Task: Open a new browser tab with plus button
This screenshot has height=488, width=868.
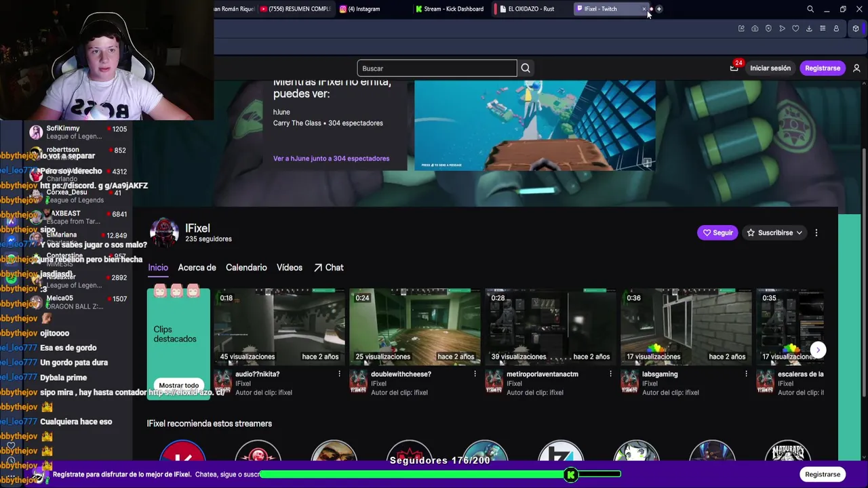Action: (658, 9)
